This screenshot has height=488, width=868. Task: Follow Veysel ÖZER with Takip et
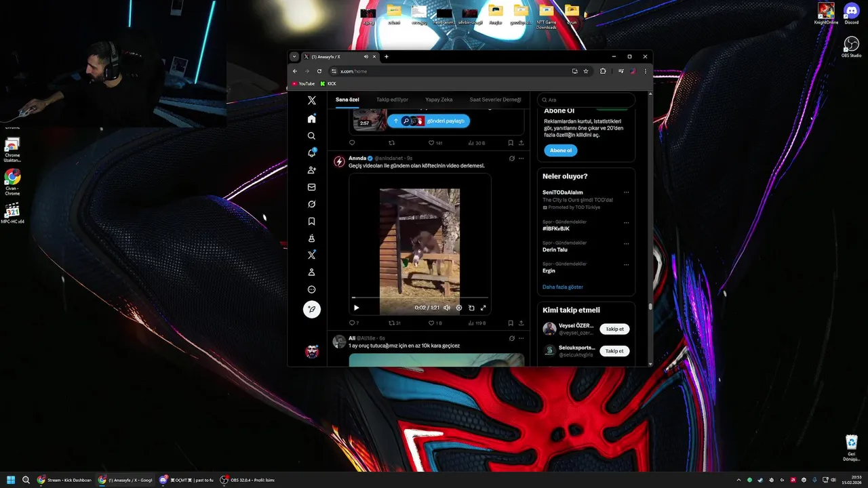pyautogui.click(x=614, y=329)
